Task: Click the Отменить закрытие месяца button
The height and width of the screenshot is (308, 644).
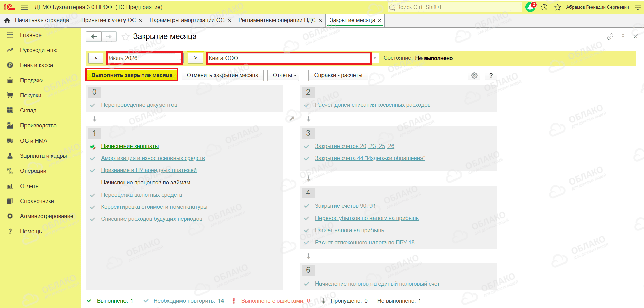Action: [222, 75]
